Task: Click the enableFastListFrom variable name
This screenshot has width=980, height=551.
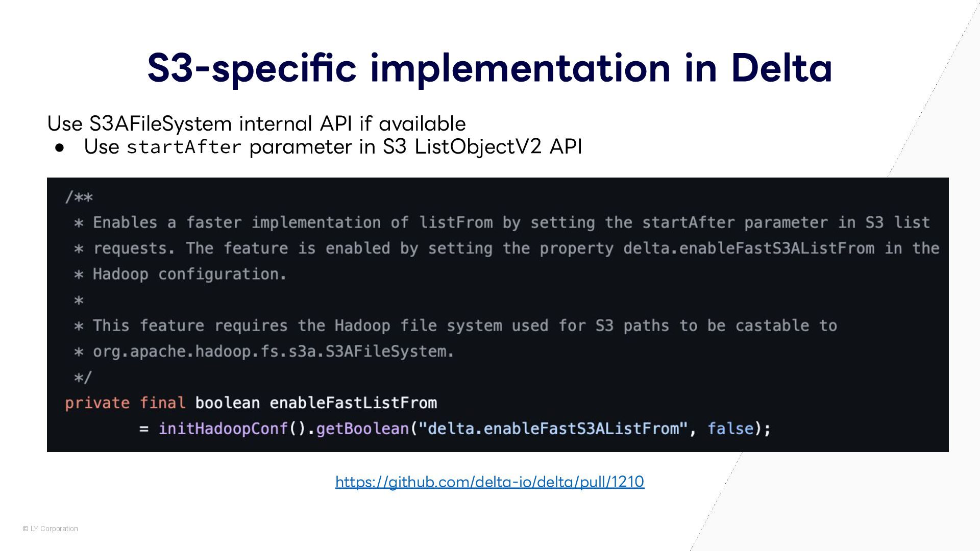Action: coord(353,403)
